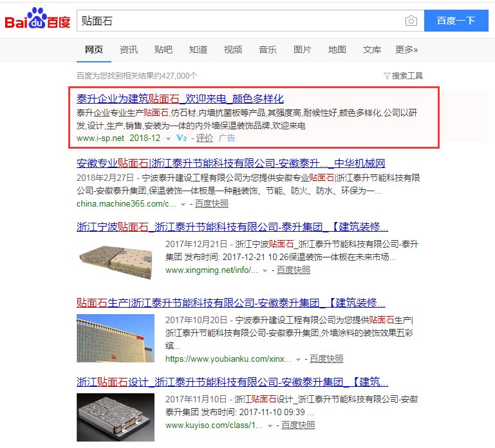Viewport: 495px width, 448px height.
Task: Expand youbianku.com result dropdown arrow
Action: 298,360
